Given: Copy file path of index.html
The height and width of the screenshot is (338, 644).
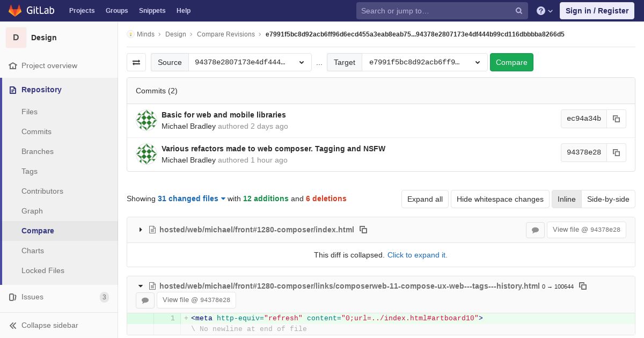Looking at the screenshot, I should pos(363,230).
